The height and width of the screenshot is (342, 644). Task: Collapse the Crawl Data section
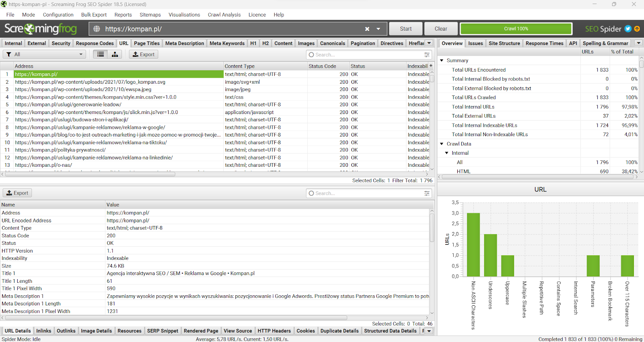442,144
